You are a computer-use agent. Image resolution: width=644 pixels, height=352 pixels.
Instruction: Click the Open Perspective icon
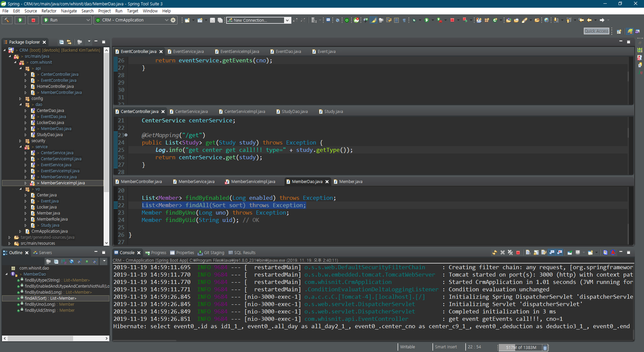coord(619,31)
